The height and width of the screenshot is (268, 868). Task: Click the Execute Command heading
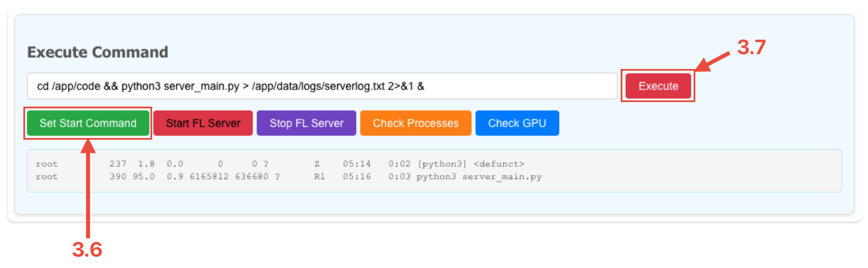pyautogui.click(x=97, y=52)
